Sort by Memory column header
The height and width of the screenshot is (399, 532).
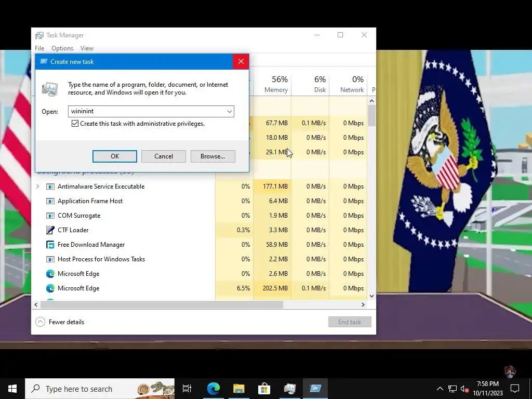(272, 84)
